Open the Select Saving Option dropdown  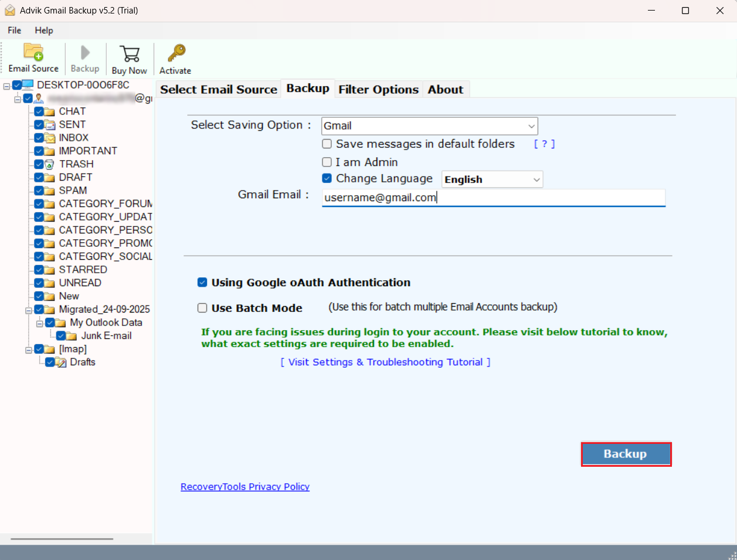coord(430,126)
